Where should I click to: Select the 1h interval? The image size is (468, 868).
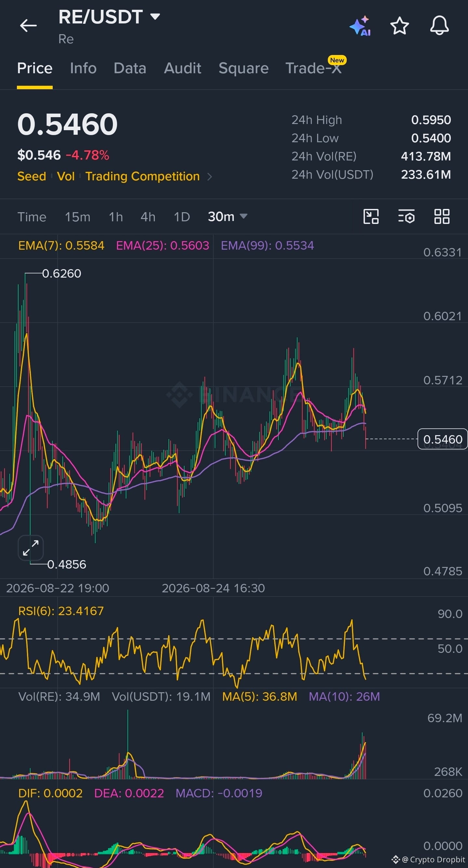click(116, 217)
